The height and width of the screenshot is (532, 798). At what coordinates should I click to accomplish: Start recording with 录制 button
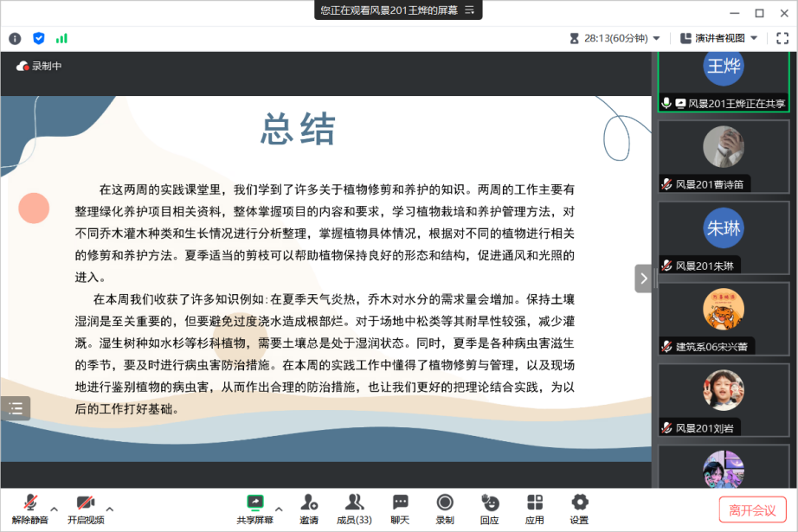(445, 509)
